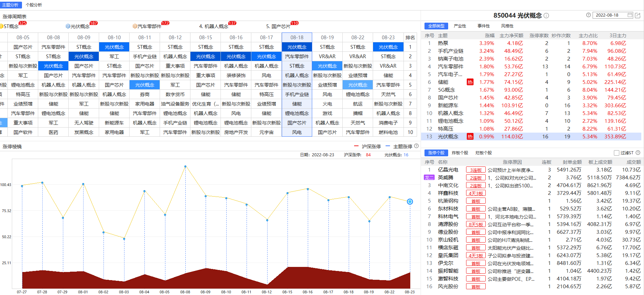The width and height of the screenshot is (644, 295).
Task: Enable the 过滤ST checkbox
Action: coord(617,153)
